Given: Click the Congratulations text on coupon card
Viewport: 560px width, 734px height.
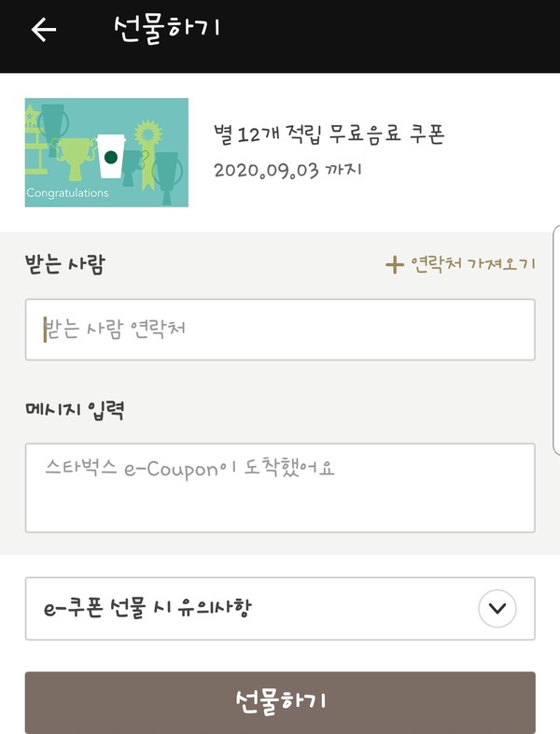Looking at the screenshot, I should pyautogui.click(x=67, y=193).
